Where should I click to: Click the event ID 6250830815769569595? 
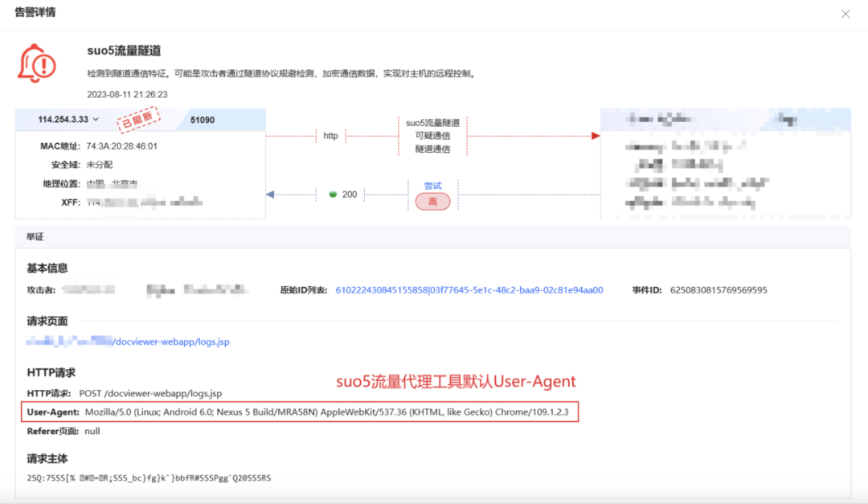click(x=719, y=290)
